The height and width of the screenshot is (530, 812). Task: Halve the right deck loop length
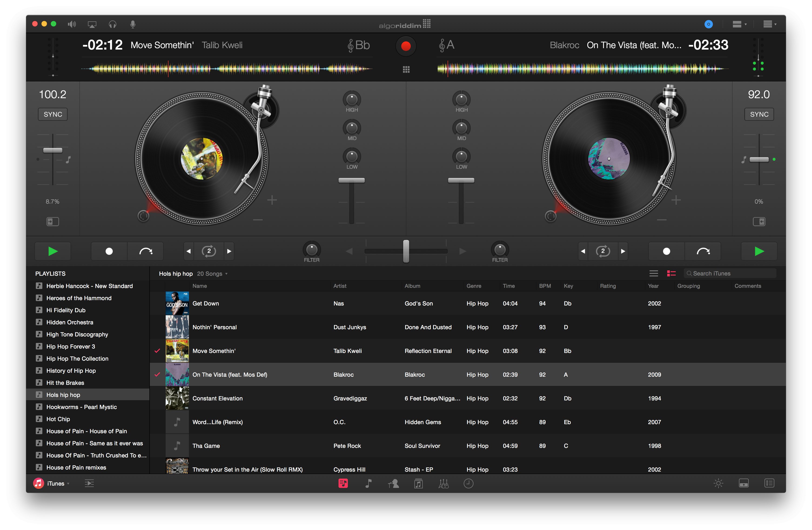point(583,252)
